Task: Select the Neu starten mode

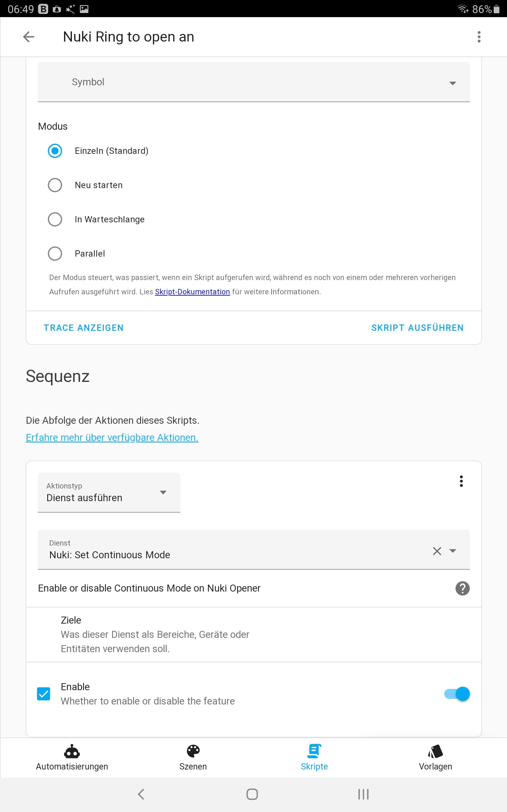Action: pyautogui.click(x=55, y=185)
